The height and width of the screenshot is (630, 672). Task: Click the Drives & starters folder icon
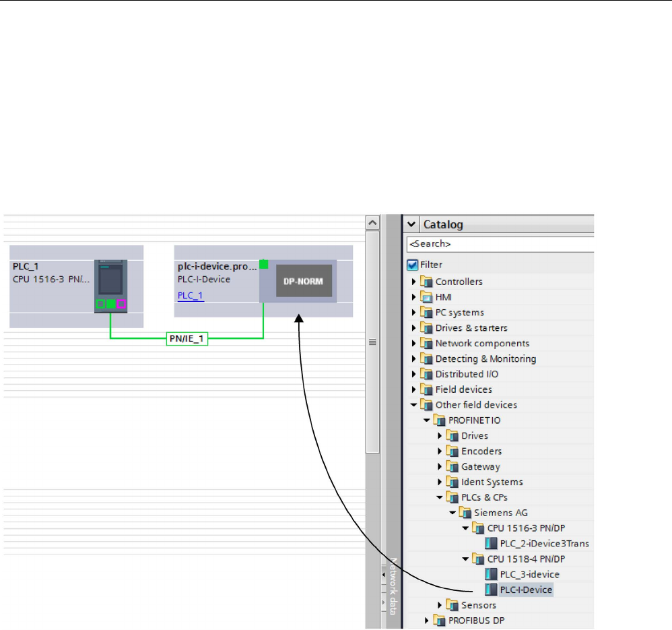coord(426,328)
